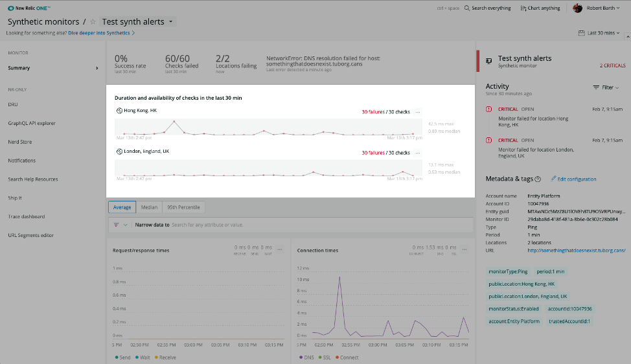Click the London location globe icon

click(119, 152)
